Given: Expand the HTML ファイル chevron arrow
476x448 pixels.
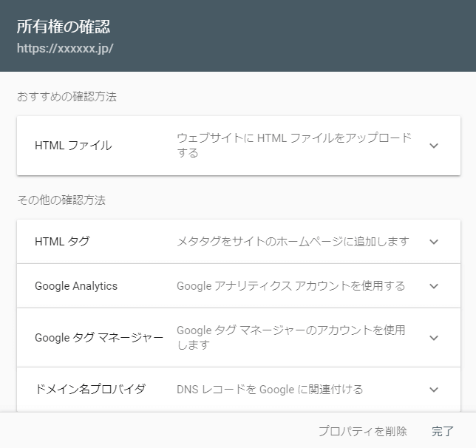Looking at the screenshot, I should pyautogui.click(x=434, y=146).
